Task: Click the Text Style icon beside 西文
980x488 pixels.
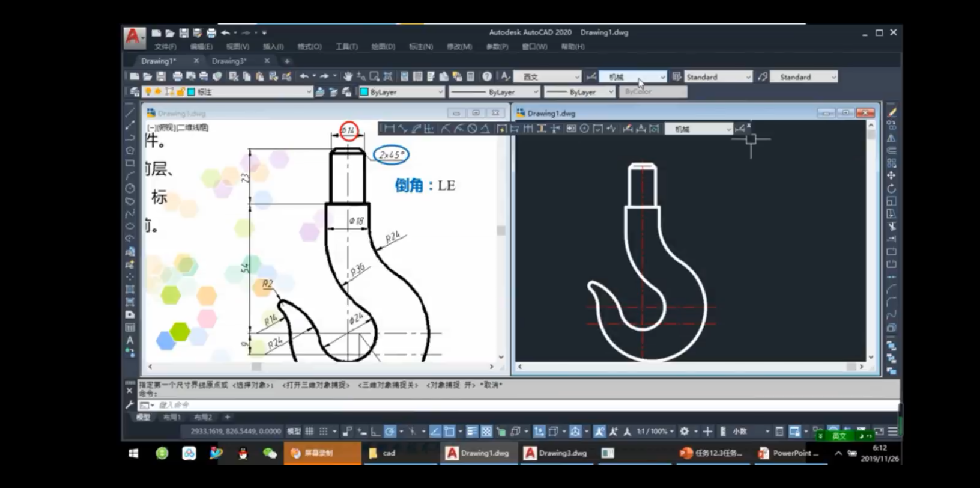Action: click(505, 76)
